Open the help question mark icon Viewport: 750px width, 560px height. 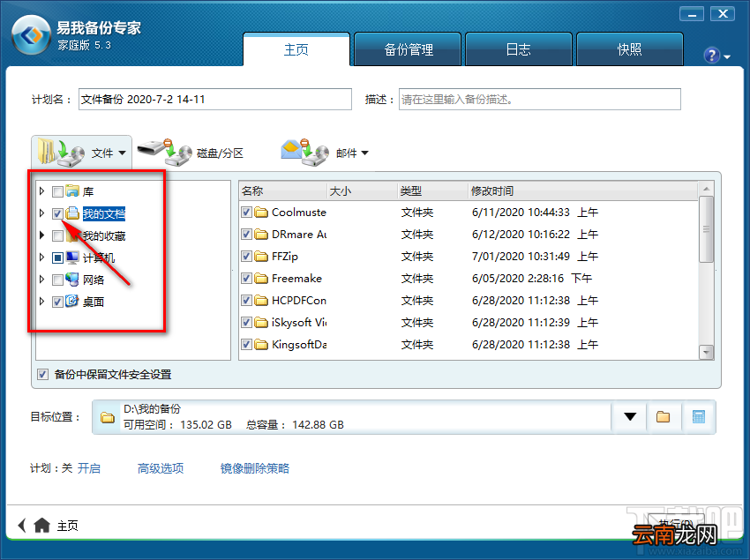pos(712,56)
